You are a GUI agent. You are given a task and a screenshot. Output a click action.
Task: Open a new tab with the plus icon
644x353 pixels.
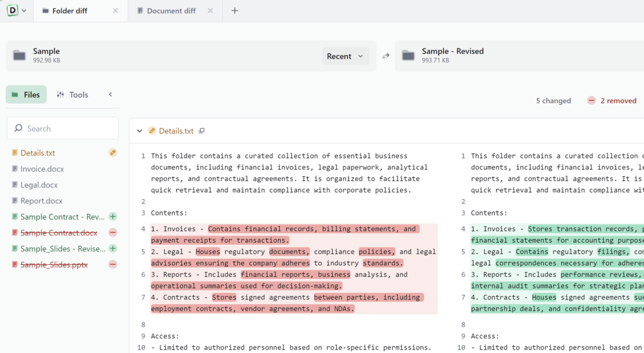point(235,11)
